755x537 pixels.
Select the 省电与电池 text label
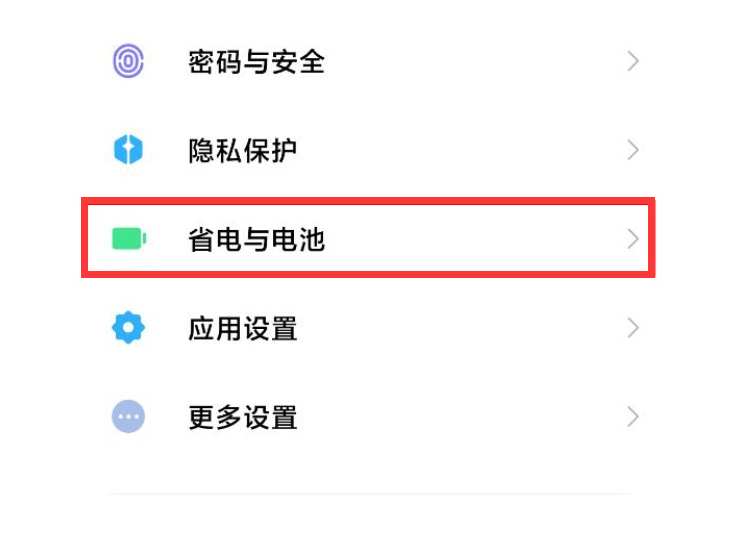(x=256, y=239)
